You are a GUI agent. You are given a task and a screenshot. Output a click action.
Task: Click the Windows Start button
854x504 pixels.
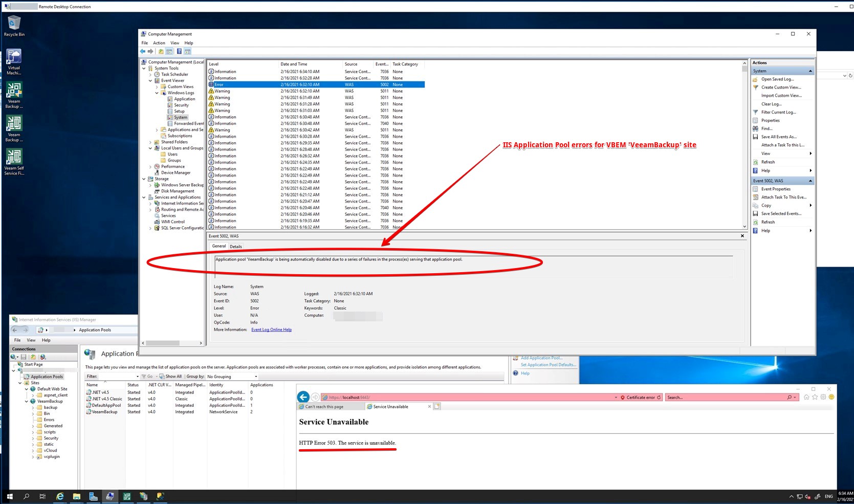[9, 496]
